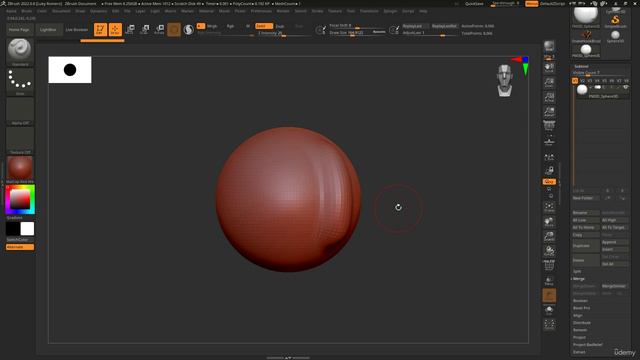640x360 pixels.
Task: Expand the Align section
Action: point(578,316)
